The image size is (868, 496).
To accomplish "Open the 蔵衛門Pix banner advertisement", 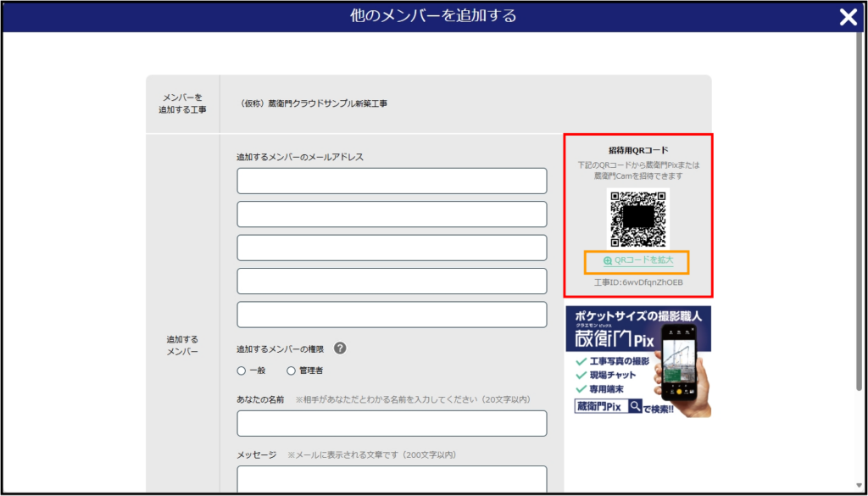I will [637, 362].
